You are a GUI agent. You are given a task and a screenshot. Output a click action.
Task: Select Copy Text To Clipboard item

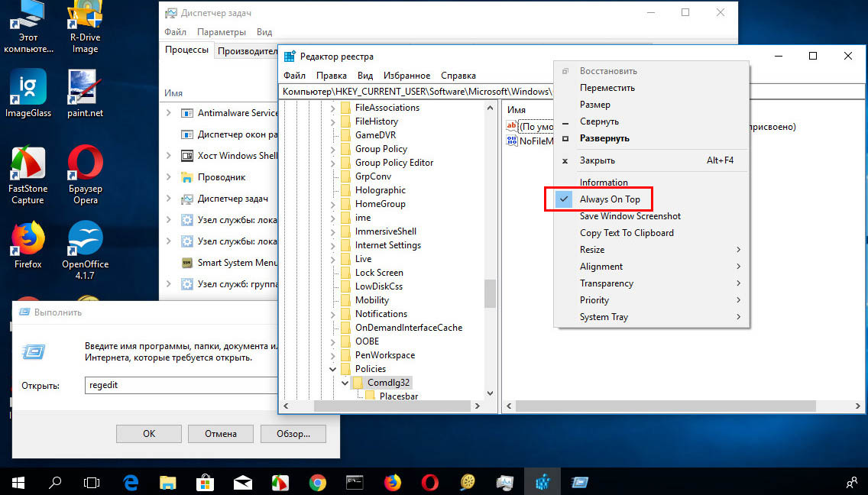[652, 233]
